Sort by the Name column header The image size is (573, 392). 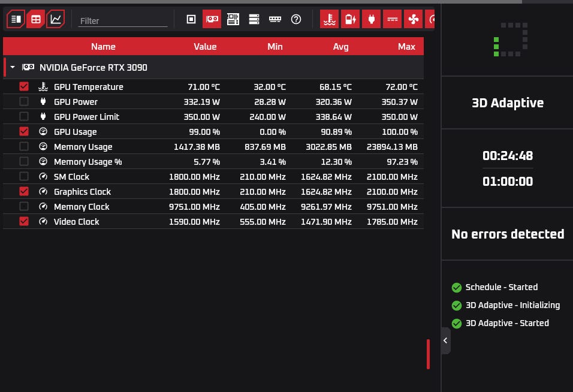[x=104, y=46]
